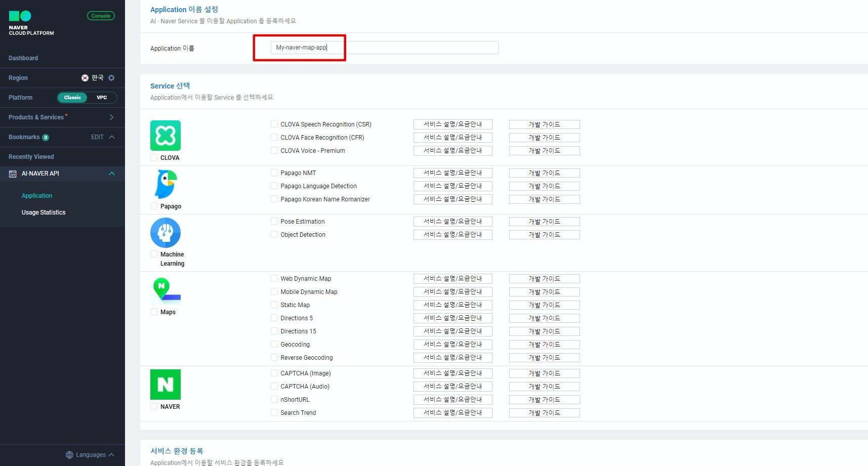Image resolution: width=868 pixels, height=466 pixels.
Task: Open Dashboard in sidebar
Action: (x=23, y=58)
